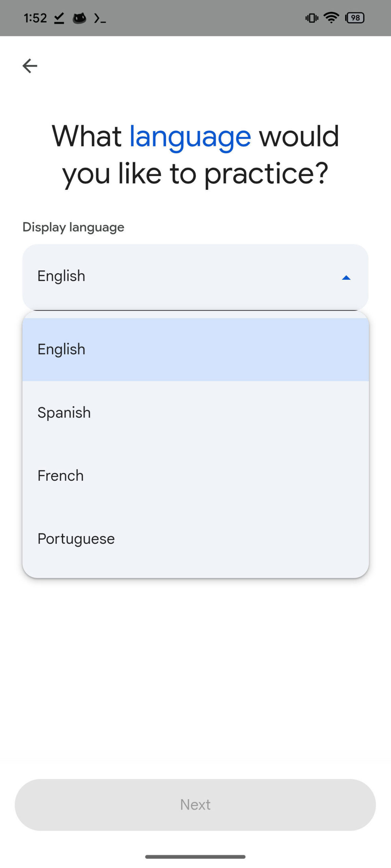This screenshot has width=391, height=868.
Task: Tap the Wi-Fi signal status icon
Action: 331,18
